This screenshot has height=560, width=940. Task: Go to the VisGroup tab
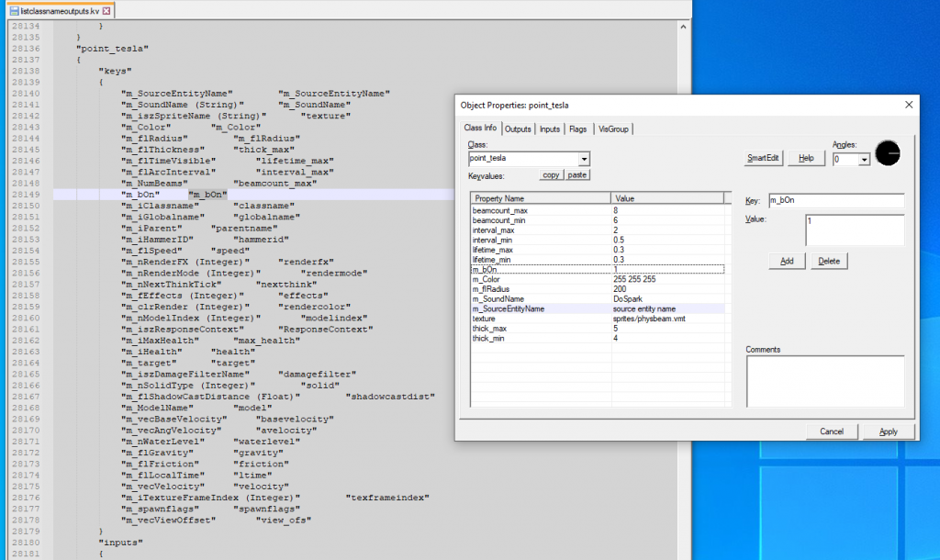tap(613, 129)
